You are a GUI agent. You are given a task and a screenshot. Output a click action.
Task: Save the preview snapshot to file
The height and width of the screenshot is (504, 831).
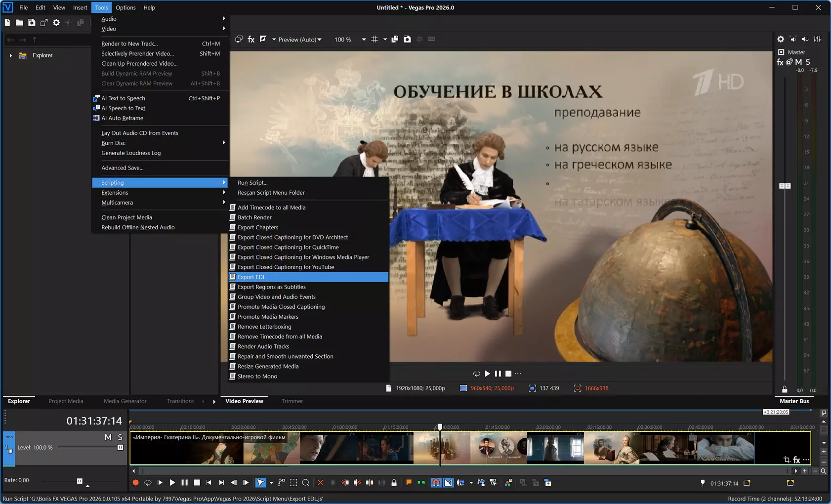point(407,39)
